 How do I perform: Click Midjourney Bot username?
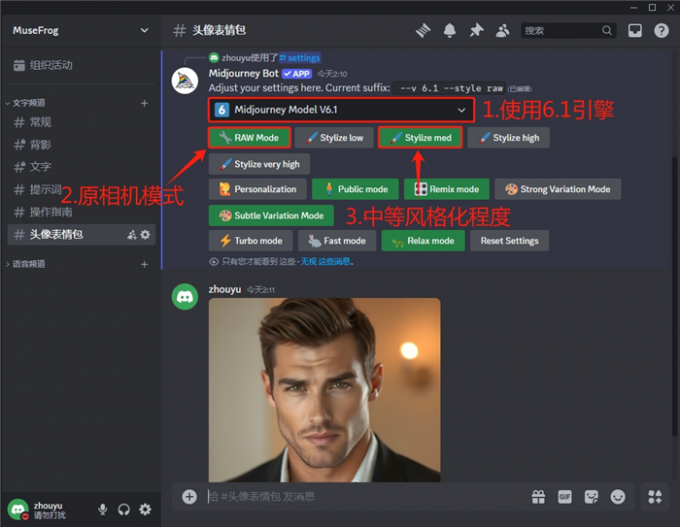244,73
